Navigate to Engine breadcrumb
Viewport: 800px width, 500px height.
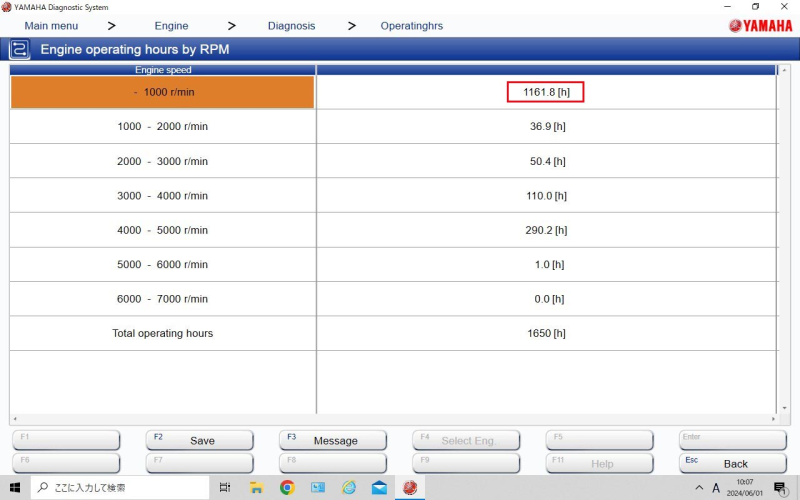[171, 26]
